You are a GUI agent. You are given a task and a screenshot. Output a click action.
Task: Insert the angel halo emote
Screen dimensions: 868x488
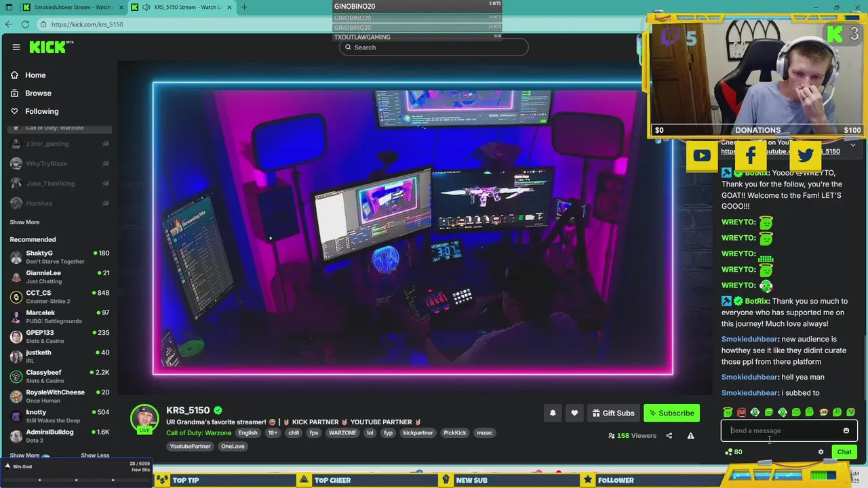[x=728, y=412]
